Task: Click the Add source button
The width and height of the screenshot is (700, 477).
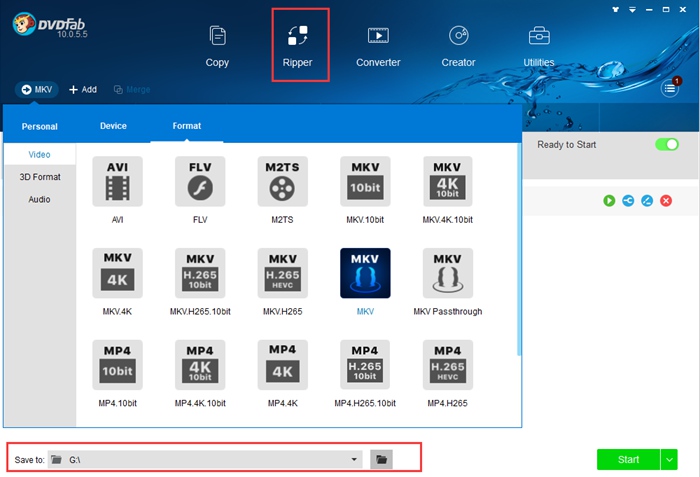Action: tap(83, 89)
